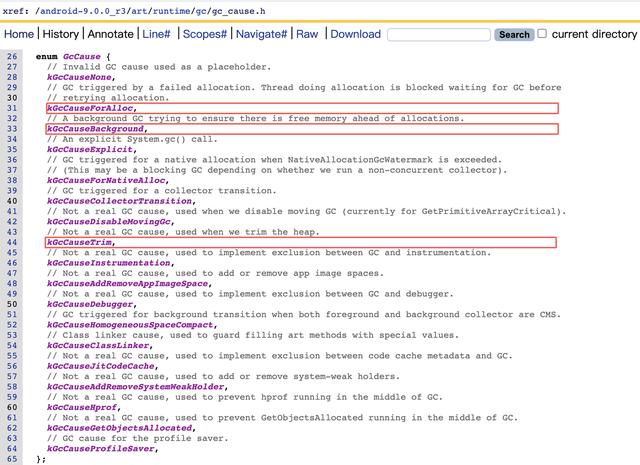640x465 pixels.
Task: Click the GcCause enum name
Action: (x=82, y=56)
